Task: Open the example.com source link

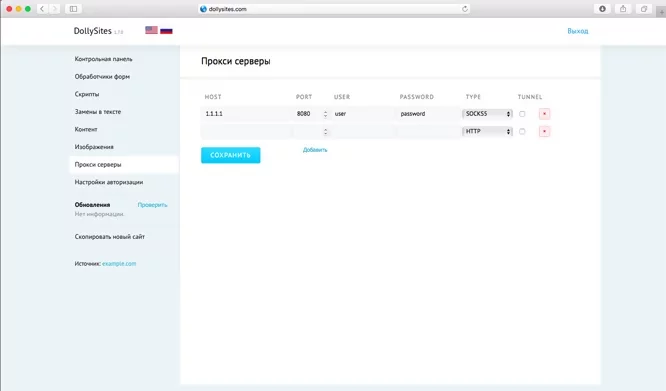Action: [x=119, y=264]
